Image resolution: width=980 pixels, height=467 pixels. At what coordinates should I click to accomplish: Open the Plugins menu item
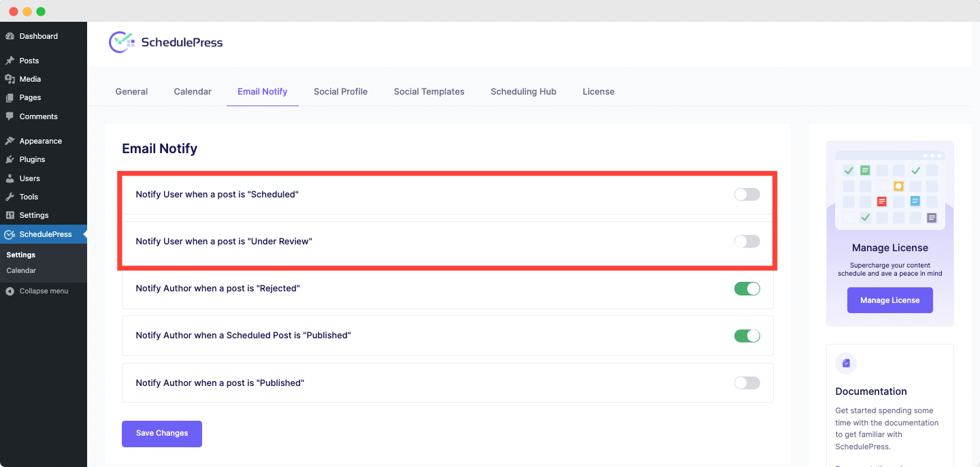click(44, 159)
